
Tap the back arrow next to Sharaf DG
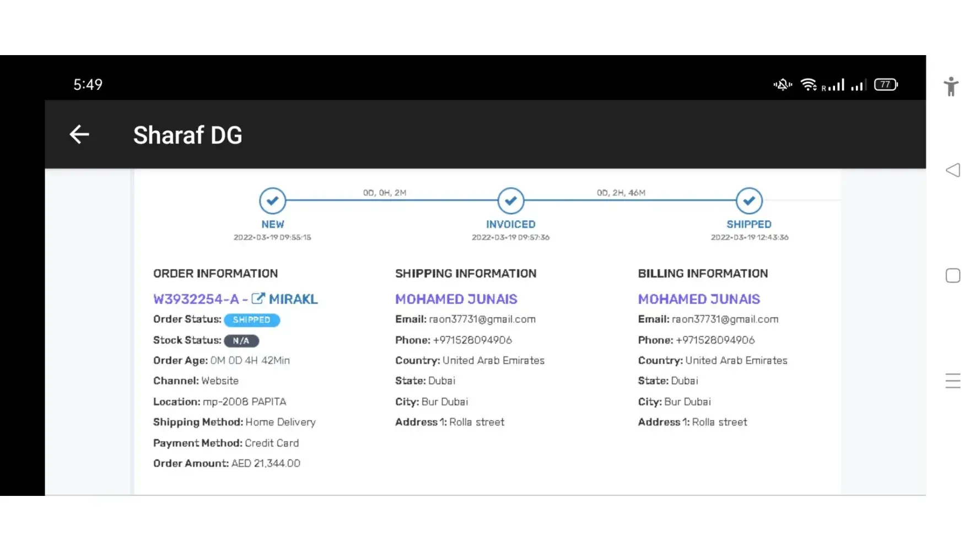(x=79, y=134)
